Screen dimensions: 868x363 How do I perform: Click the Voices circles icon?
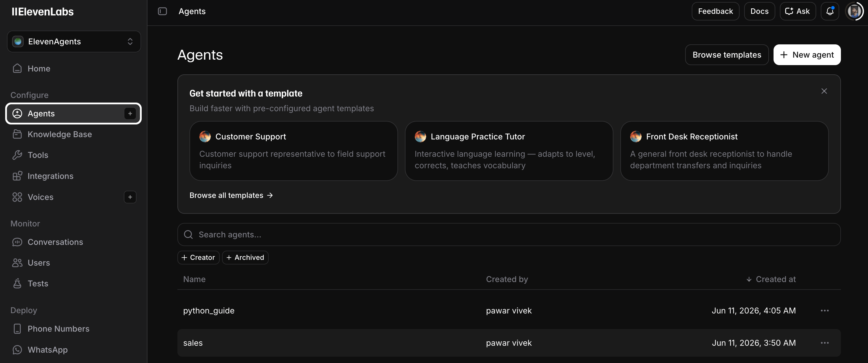(17, 197)
